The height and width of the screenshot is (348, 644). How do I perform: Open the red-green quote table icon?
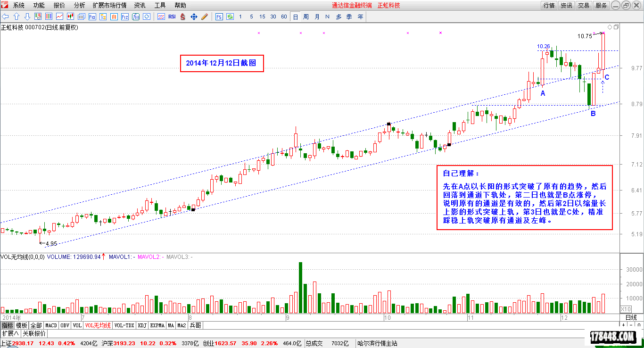coord(48,17)
